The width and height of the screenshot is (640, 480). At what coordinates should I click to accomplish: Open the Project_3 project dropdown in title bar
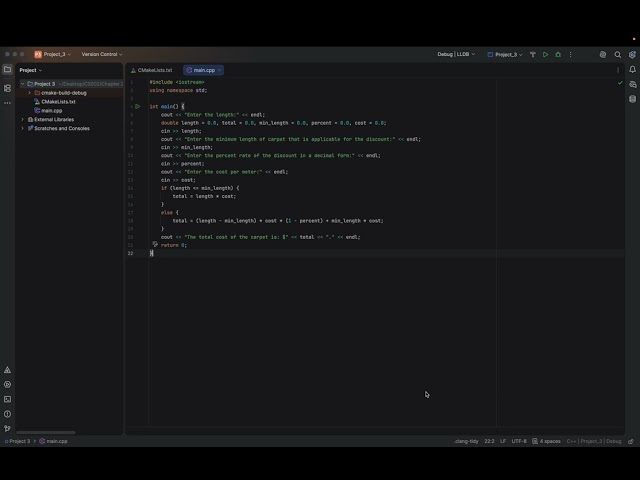point(57,54)
